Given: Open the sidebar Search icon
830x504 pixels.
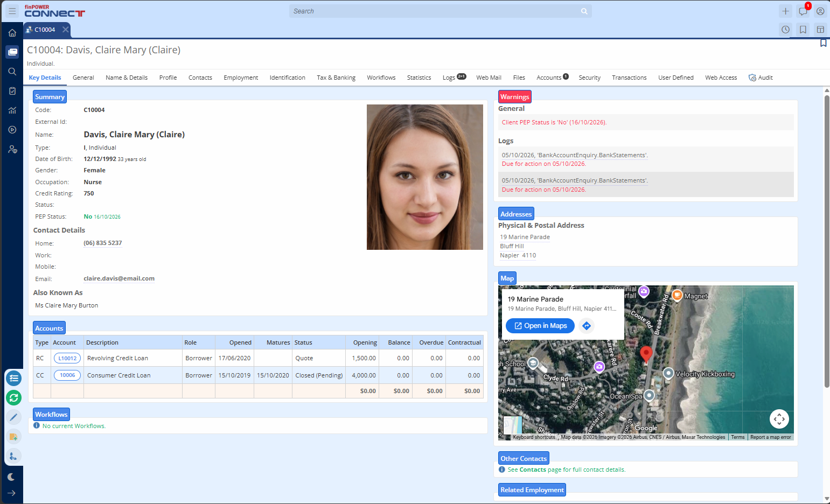Looking at the screenshot, I should pos(12,72).
